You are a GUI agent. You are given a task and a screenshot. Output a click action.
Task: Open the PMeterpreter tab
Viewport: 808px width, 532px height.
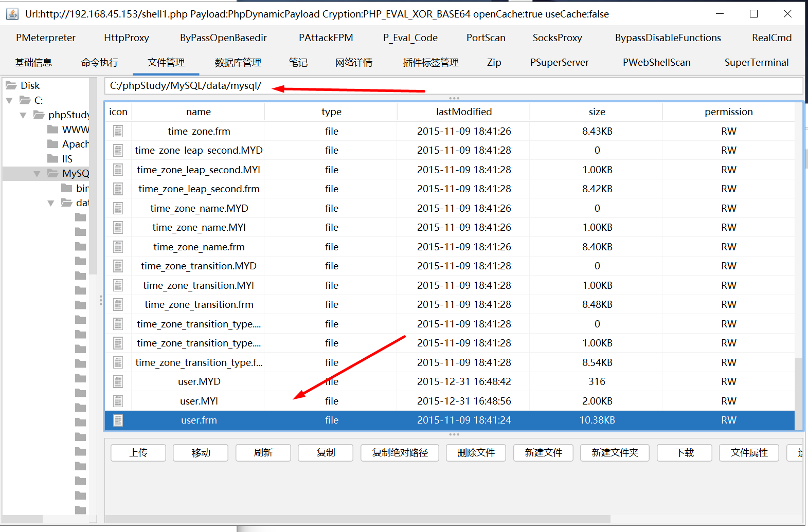click(x=46, y=38)
